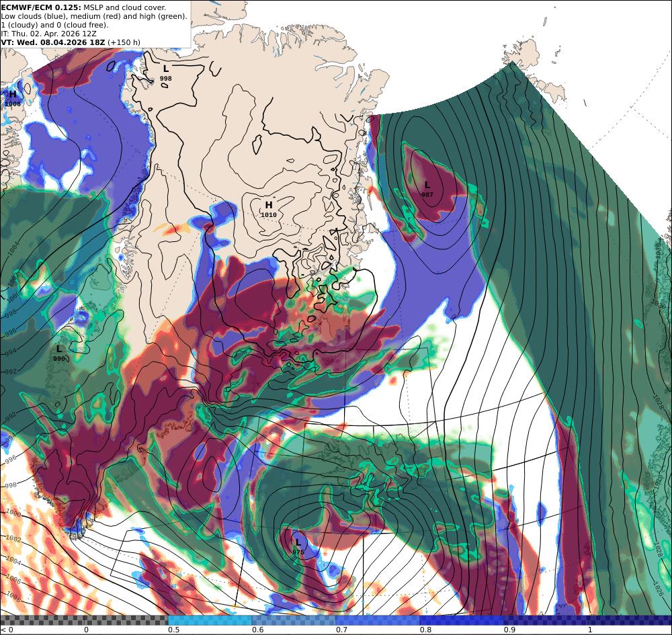Click the '0.5' colorbar tick label

173,630
